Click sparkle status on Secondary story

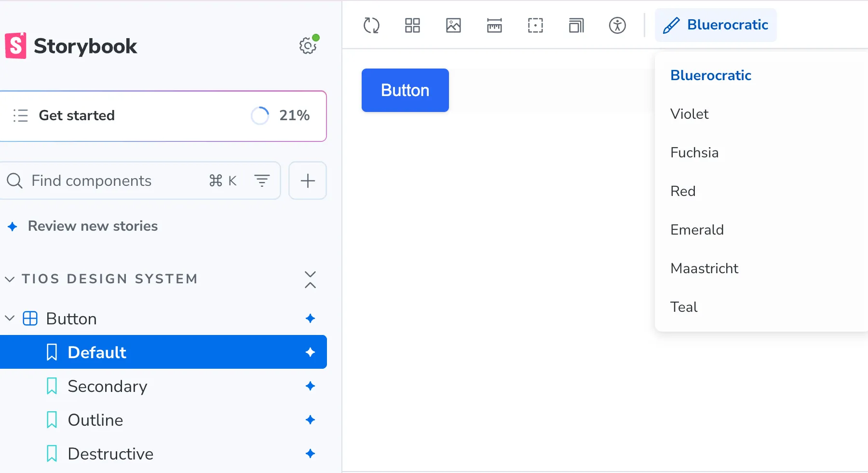310,386
